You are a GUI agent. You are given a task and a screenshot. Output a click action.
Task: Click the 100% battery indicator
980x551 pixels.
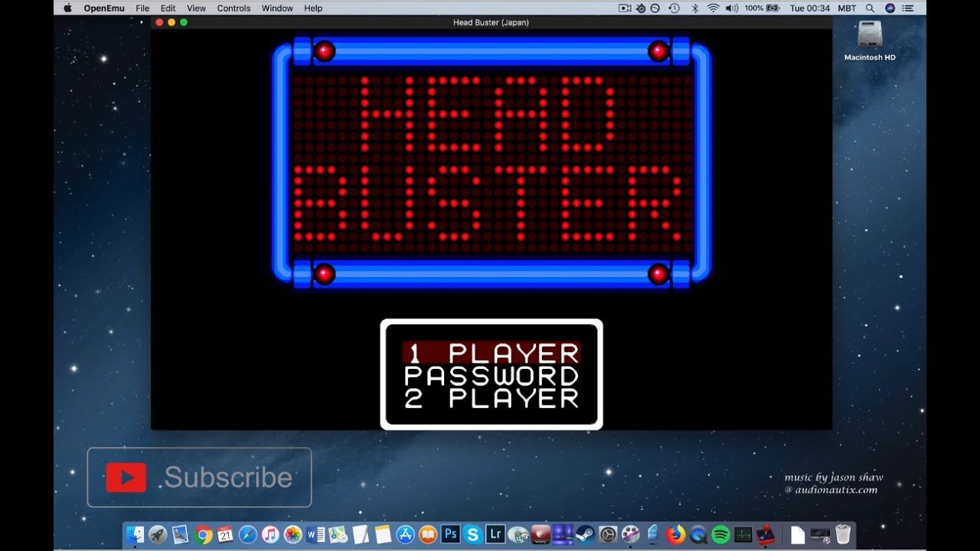pos(762,8)
